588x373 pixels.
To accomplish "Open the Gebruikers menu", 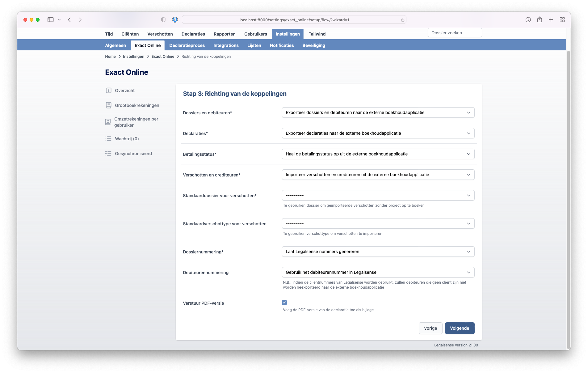I will point(255,34).
